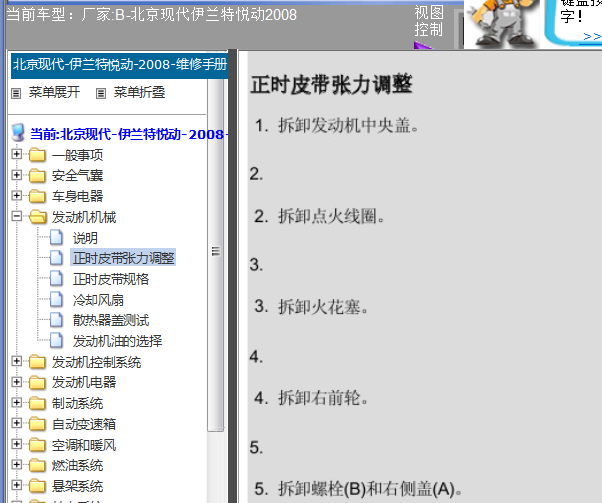
Task: Select the 车身电器 tree label
Action: pos(77,197)
